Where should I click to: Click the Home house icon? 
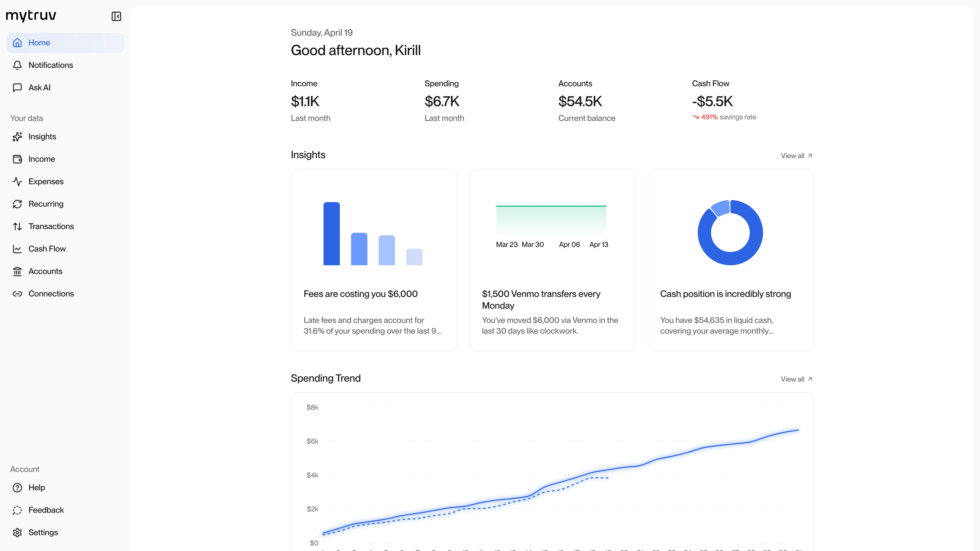[17, 43]
